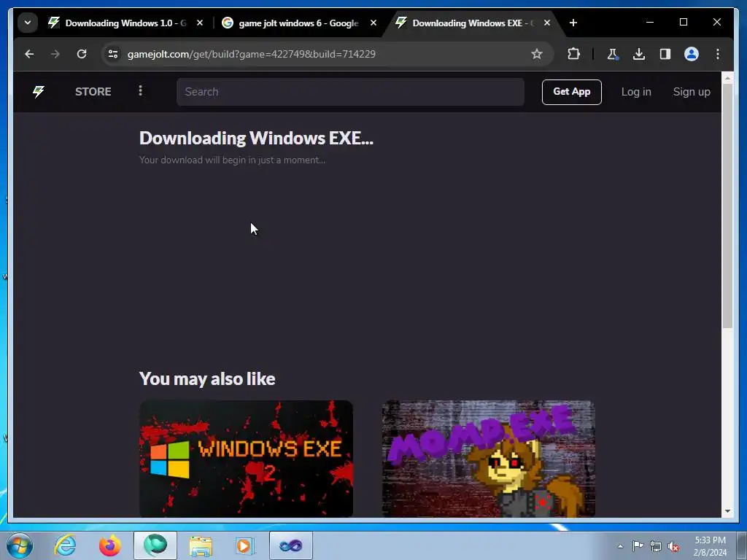Open Windows Explorer folder icon
747x560 pixels.
(x=201, y=545)
